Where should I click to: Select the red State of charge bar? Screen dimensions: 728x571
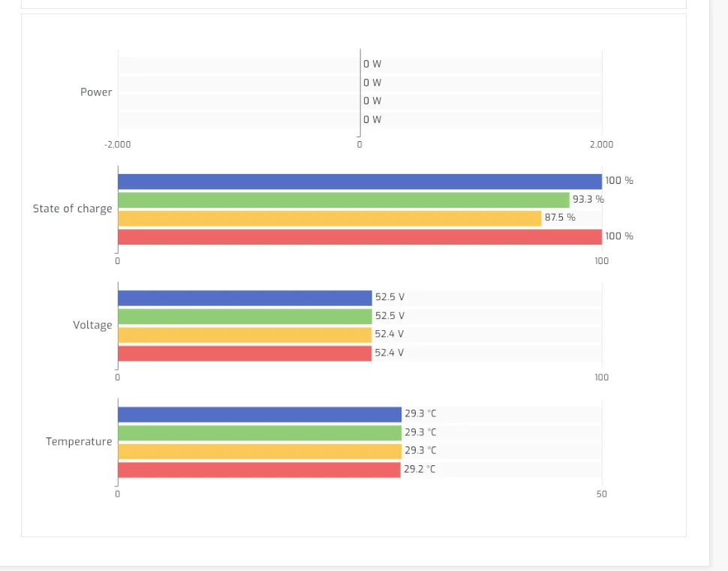tap(359, 236)
